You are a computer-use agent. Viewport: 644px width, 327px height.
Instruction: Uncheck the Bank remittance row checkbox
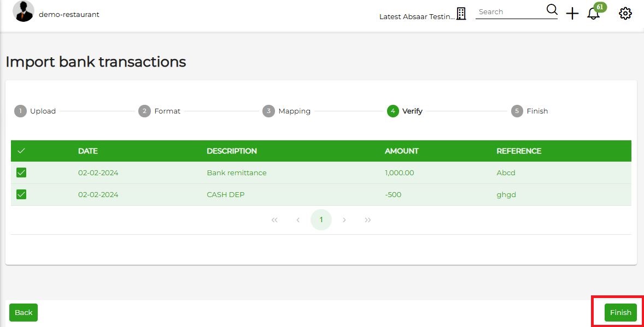coord(21,173)
